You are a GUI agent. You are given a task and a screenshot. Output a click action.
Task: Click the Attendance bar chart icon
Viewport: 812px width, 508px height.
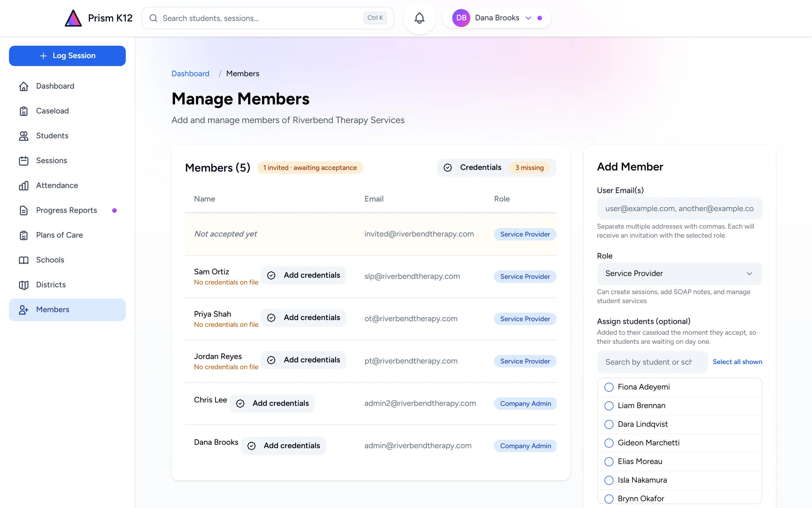click(24, 185)
